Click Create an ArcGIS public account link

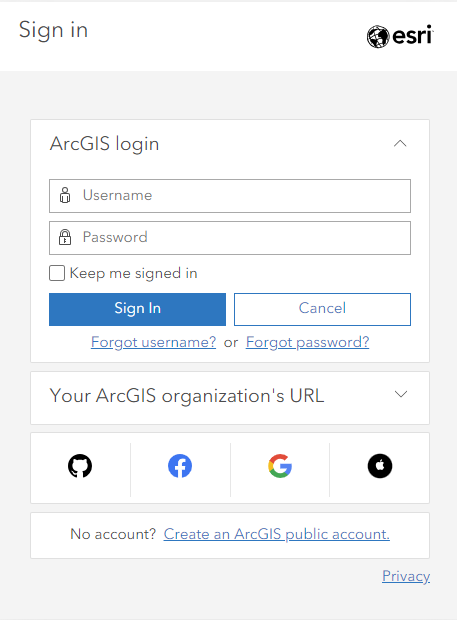click(277, 534)
